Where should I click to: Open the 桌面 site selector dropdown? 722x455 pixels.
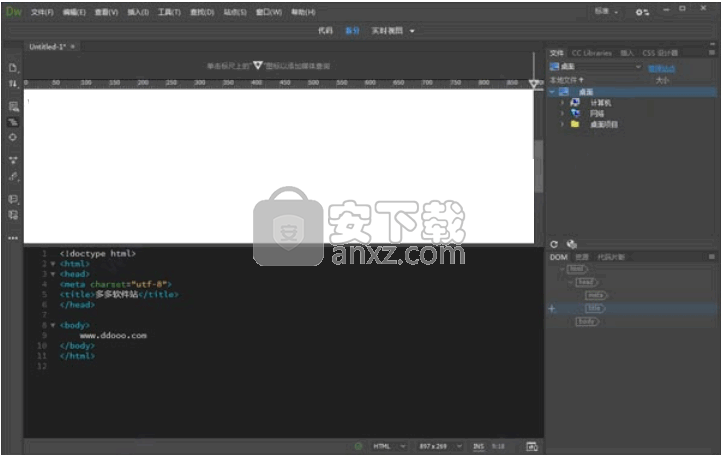[595, 67]
